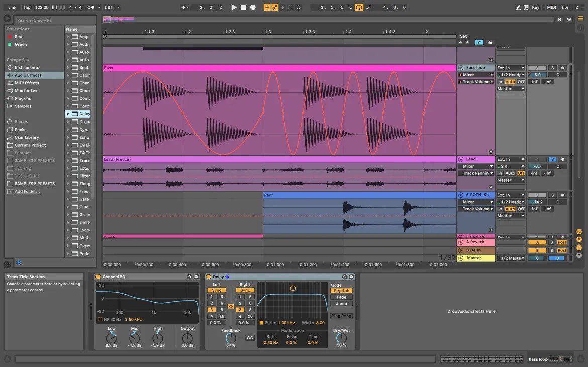This screenshot has width=588, height=367.
Task: Open Plug-ins in browser categories
Action: coord(23,98)
